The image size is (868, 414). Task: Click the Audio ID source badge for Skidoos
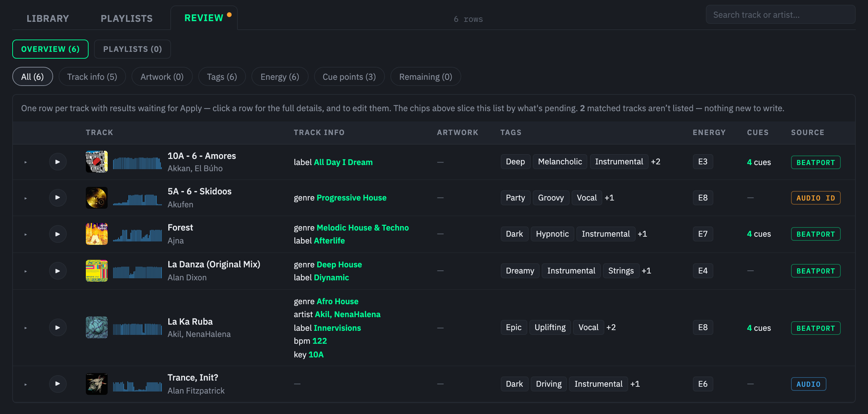point(816,198)
